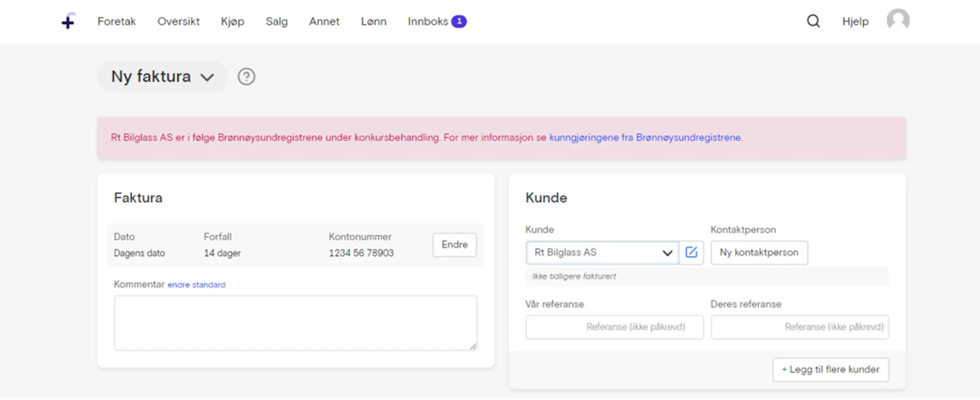The width and height of the screenshot is (980, 400).
Task: Open the Salg menu
Action: (276, 21)
